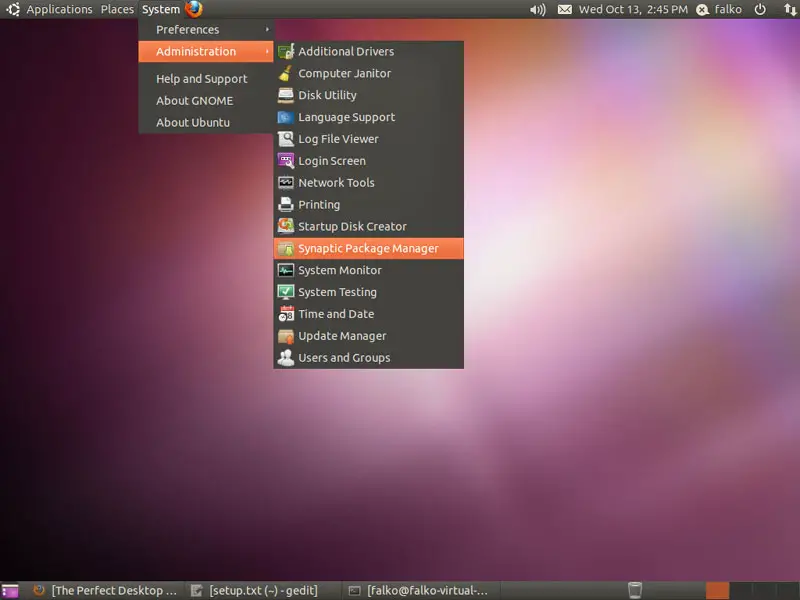Open the Language Support entry
Image resolution: width=800 pixels, height=600 pixels.
(x=368, y=117)
